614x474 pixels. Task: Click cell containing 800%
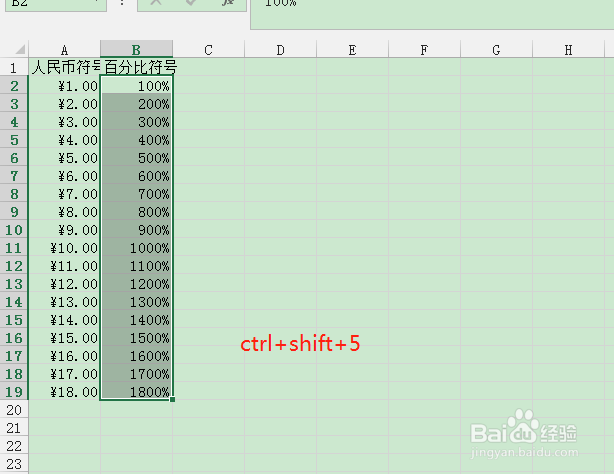click(136, 212)
